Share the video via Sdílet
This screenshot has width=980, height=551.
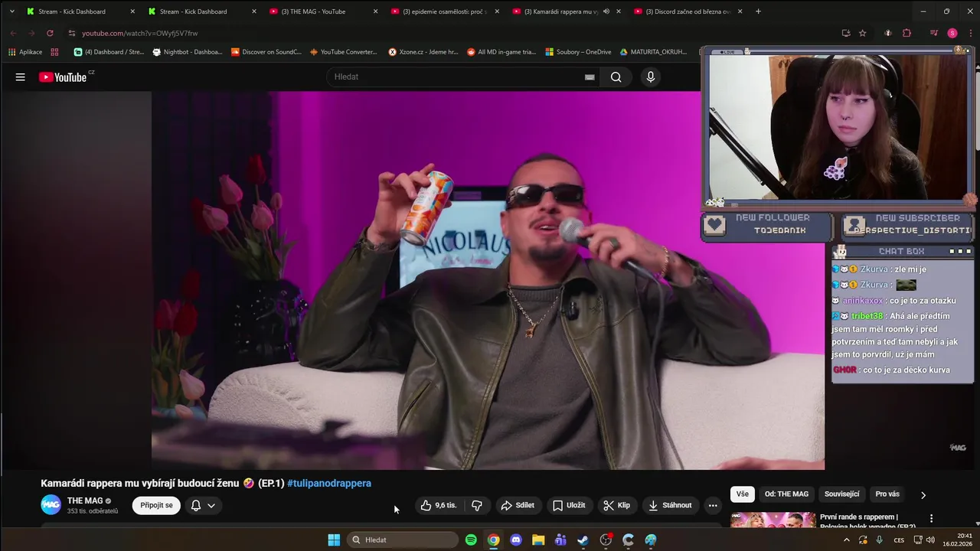tap(518, 505)
